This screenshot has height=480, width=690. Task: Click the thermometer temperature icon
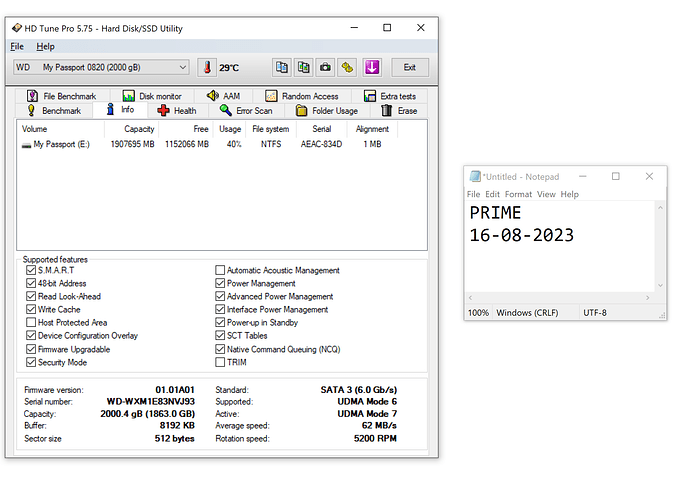click(x=207, y=67)
